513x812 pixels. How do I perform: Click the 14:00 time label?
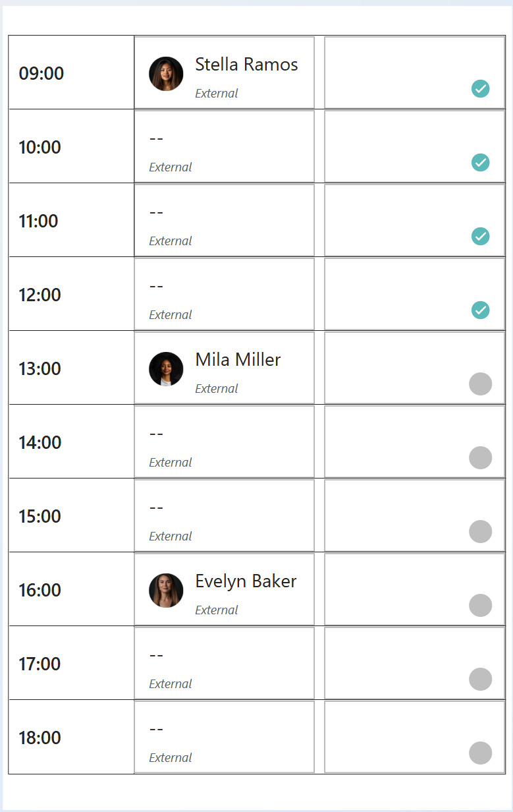[x=40, y=442]
